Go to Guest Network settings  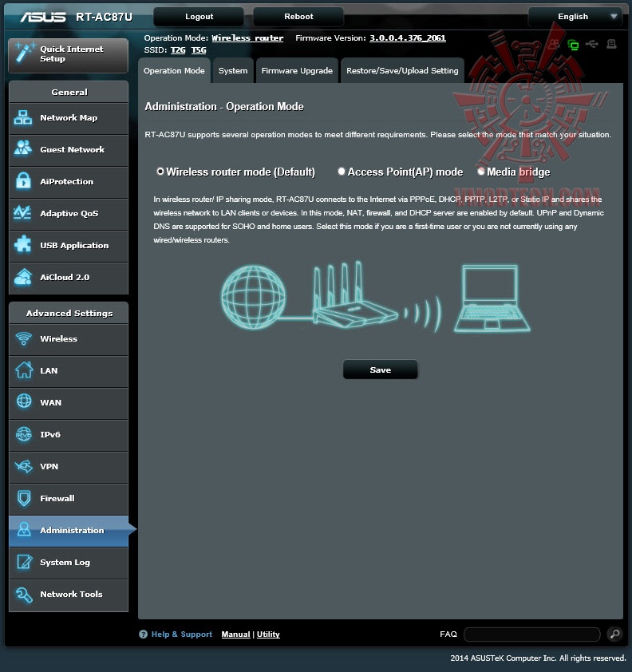pos(68,150)
